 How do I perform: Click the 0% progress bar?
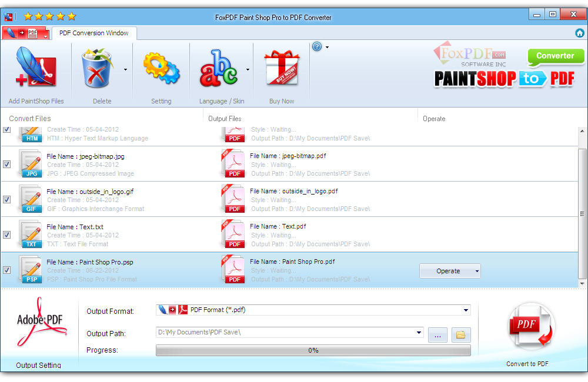(x=313, y=350)
